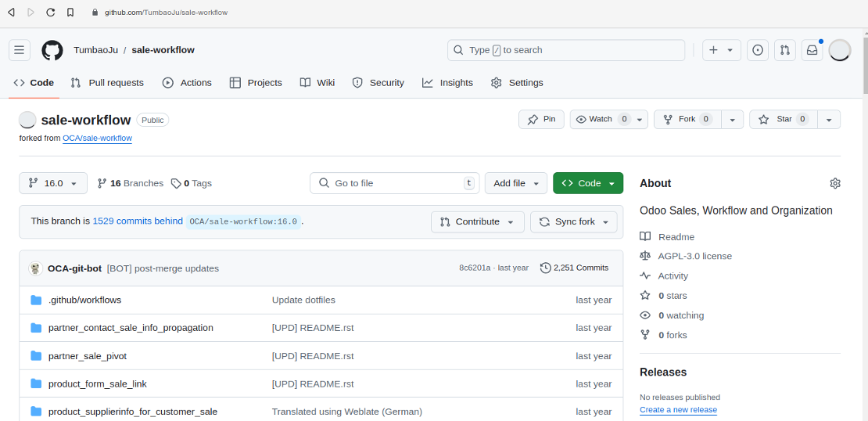The image size is (868, 421).
Task: Toggle Watch on this repository
Action: pos(601,120)
